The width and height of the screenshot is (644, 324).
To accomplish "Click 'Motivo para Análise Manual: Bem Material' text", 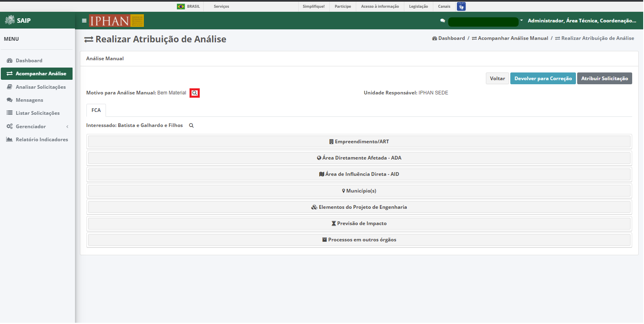I will [136, 93].
